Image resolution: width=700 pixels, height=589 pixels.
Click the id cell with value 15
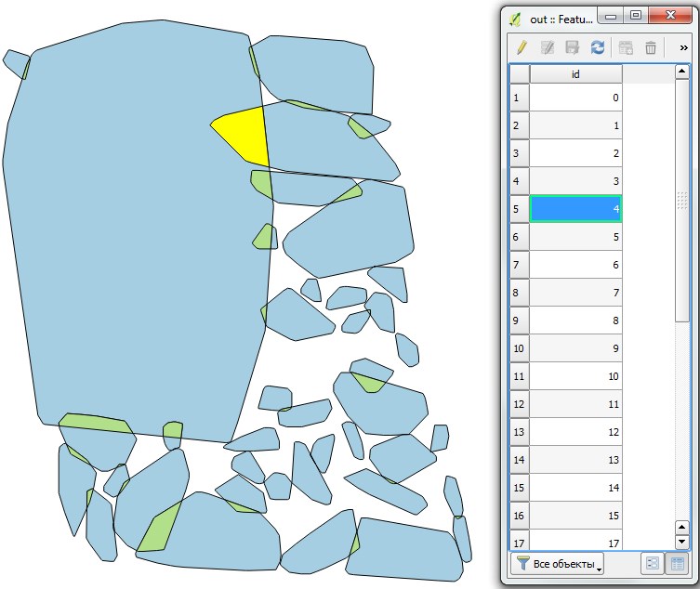click(575, 516)
